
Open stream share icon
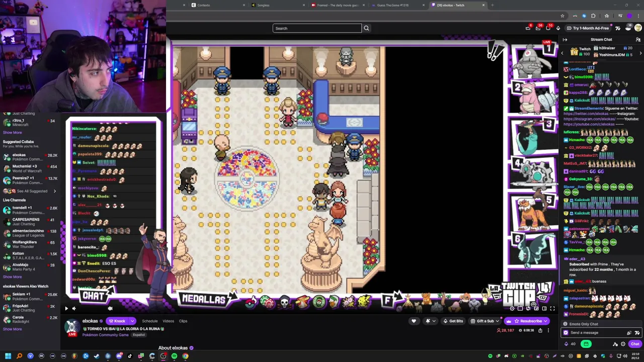point(540,330)
